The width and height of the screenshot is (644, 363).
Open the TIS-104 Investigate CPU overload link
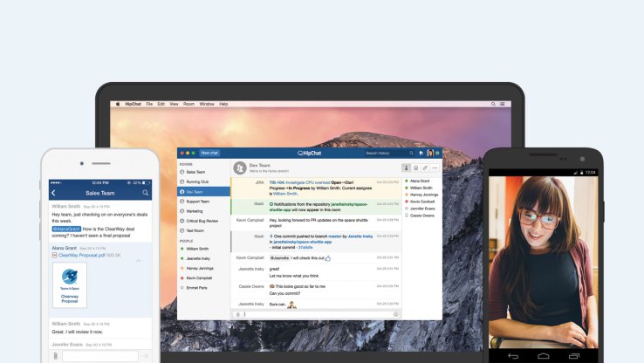[x=300, y=182]
